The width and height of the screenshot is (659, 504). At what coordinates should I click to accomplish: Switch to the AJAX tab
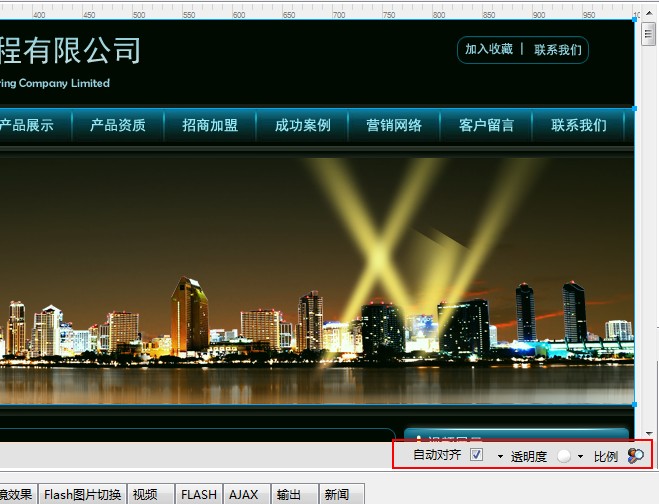(247, 494)
